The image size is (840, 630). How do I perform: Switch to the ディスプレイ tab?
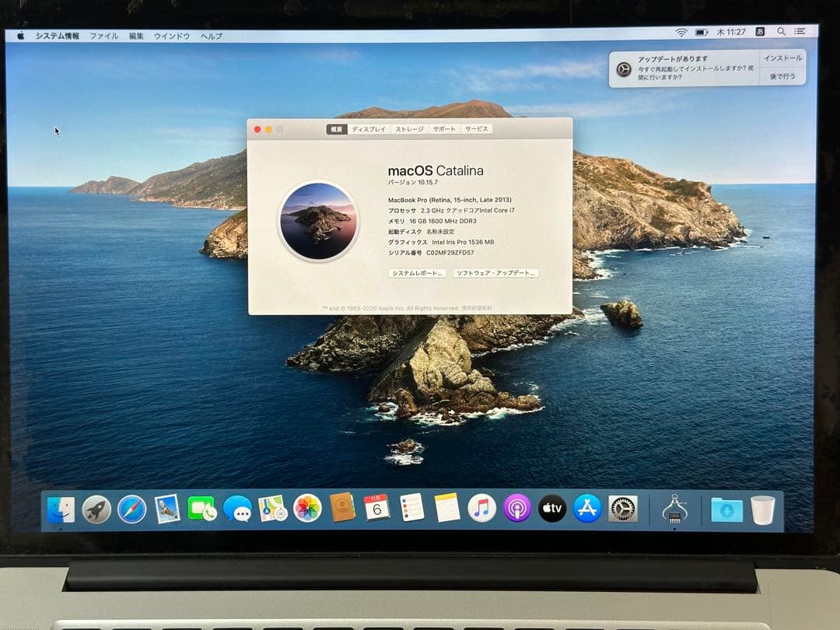[x=369, y=130]
